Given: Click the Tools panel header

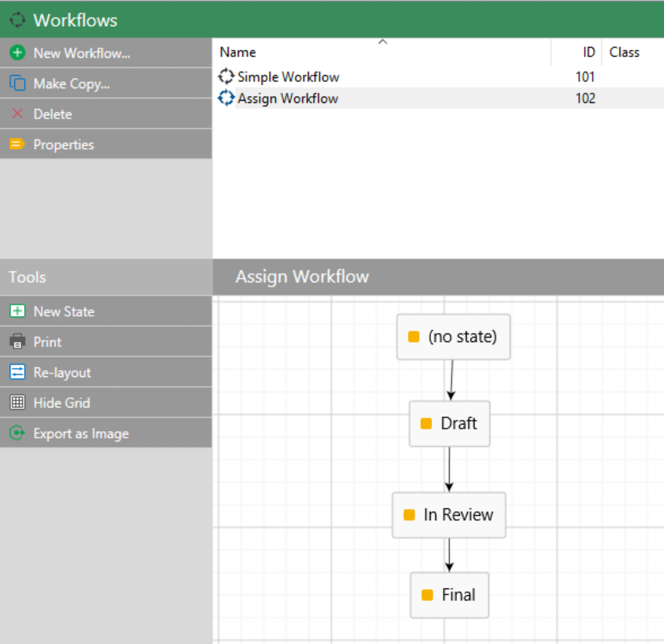Looking at the screenshot, I should [106, 277].
